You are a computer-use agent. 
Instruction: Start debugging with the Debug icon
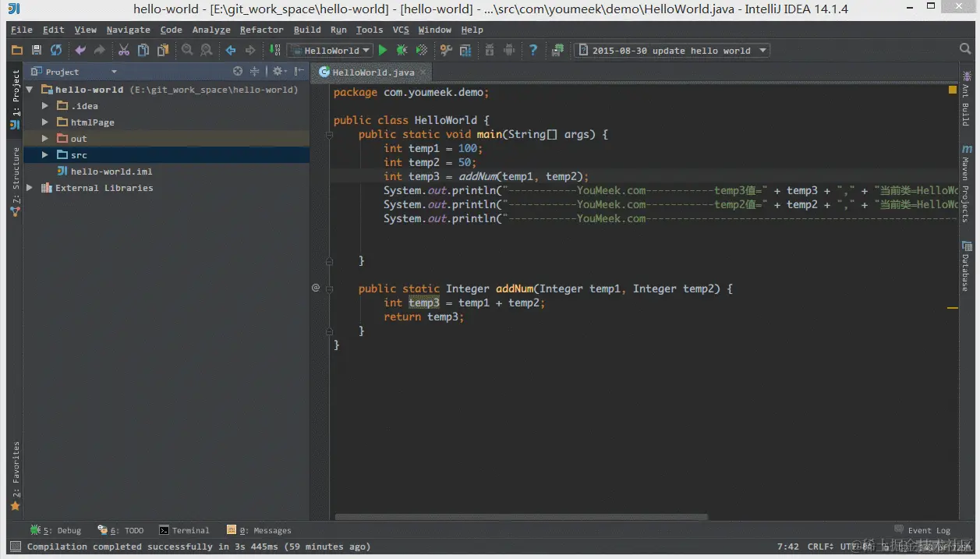(402, 50)
